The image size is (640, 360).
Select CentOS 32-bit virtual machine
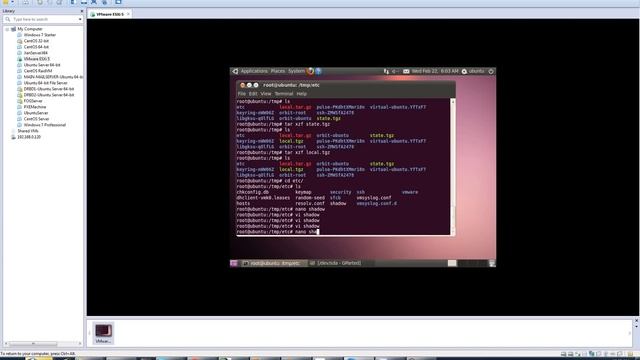point(36,41)
